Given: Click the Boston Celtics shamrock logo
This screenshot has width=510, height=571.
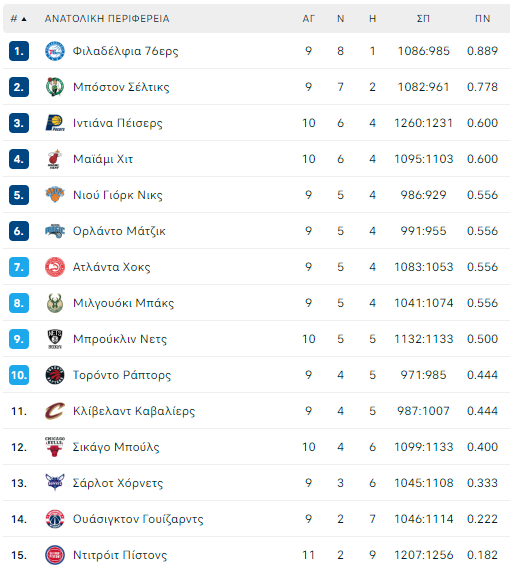Looking at the screenshot, I should (55, 87).
